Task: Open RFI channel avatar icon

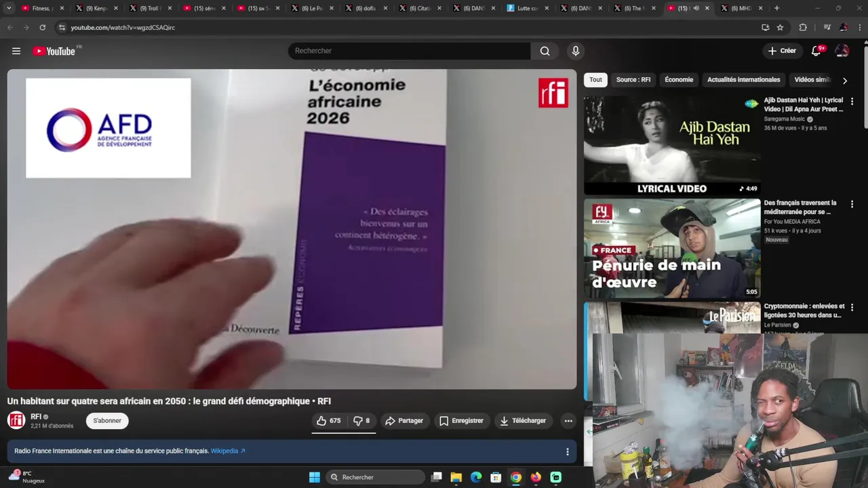Action: pyautogui.click(x=16, y=420)
